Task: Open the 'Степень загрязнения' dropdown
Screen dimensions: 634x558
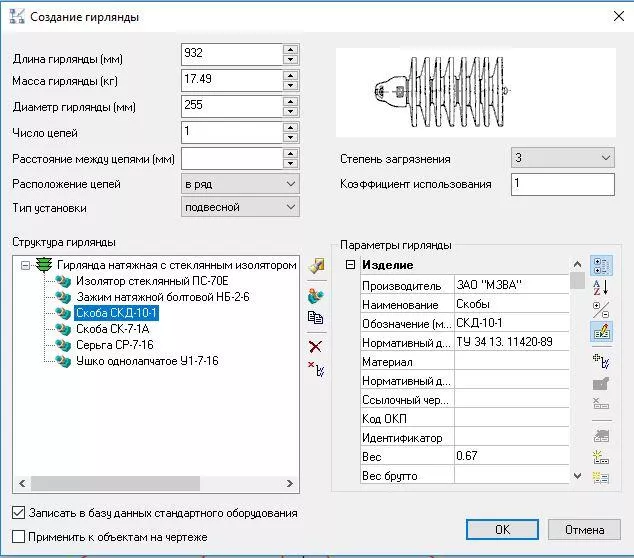Action: click(x=561, y=158)
